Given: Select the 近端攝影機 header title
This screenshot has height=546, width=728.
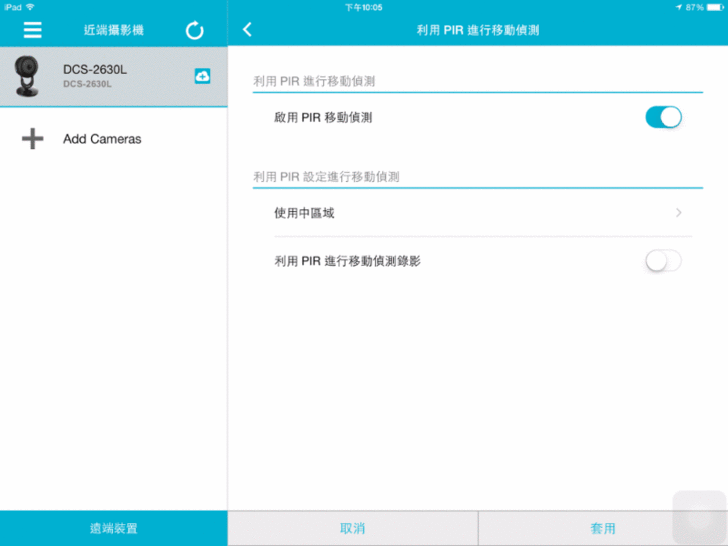Looking at the screenshot, I should pos(114,30).
